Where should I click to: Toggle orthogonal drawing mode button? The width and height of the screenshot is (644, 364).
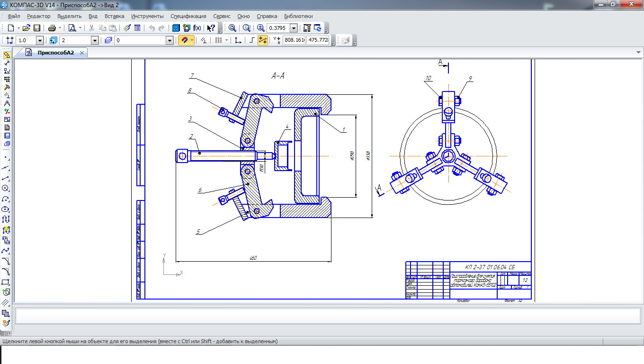(x=252, y=40)
